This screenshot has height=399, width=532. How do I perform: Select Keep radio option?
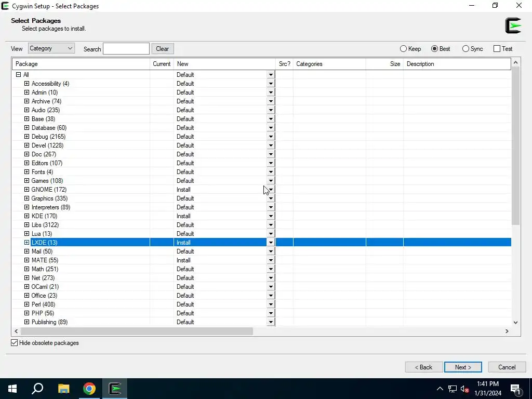coord(410,48)
